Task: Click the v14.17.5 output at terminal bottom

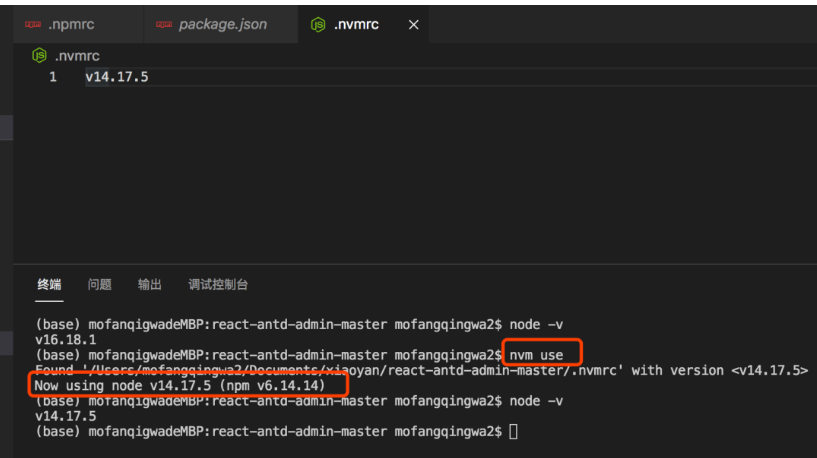Action: (x=66, y=416)
